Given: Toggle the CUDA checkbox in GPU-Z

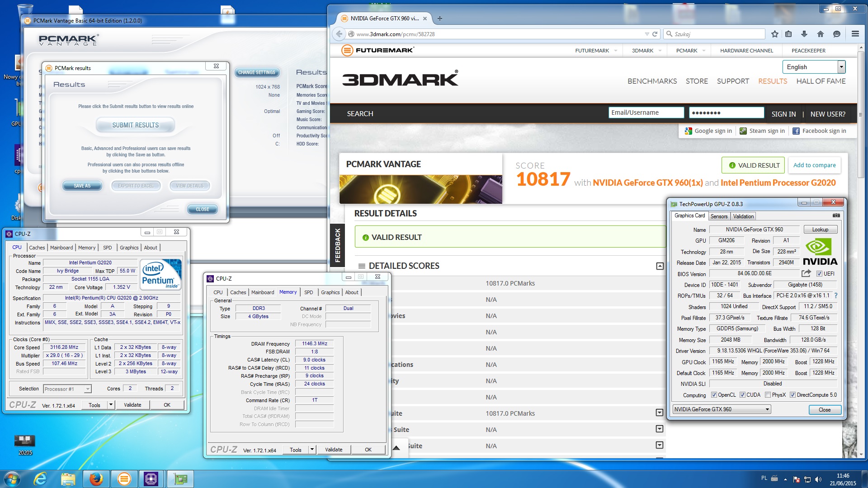Looking at the screenshot, I should (x=742, y=395).
